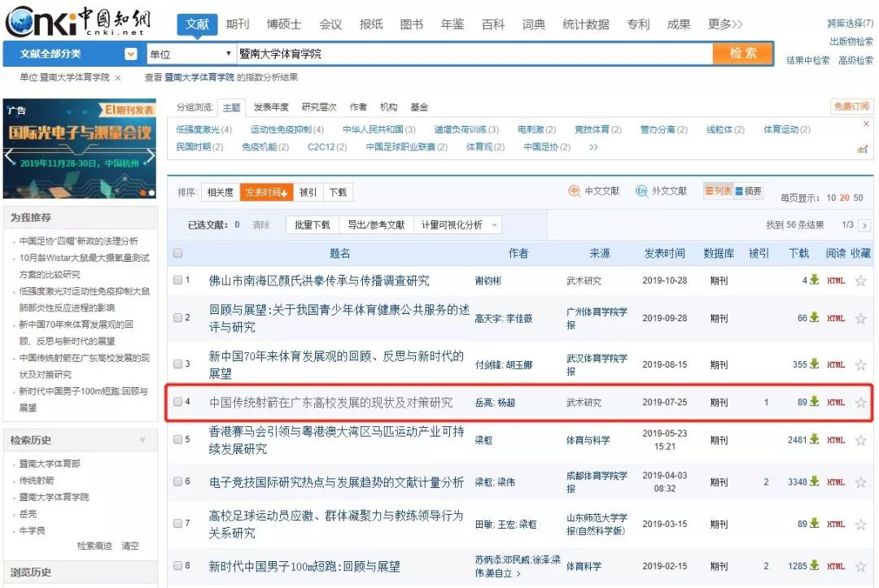The image size is (879, 588).
Task: Select the 博硕士 database tab
Action: [x=284, y=24]
